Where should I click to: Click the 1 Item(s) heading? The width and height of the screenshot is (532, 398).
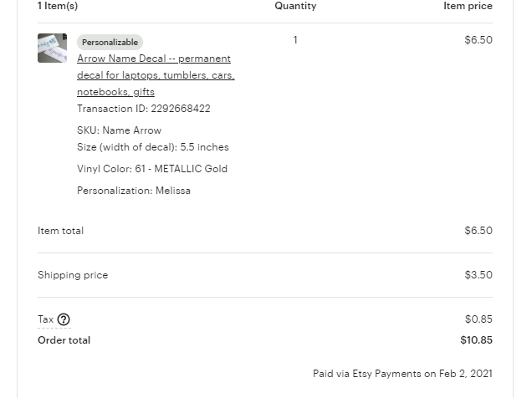click(x=58, y=6)
